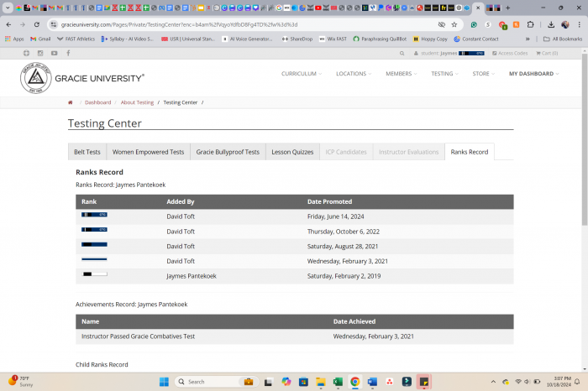Click the site info icon in address bar
This screenshot has height=391, width=588.
coord(54,24)
